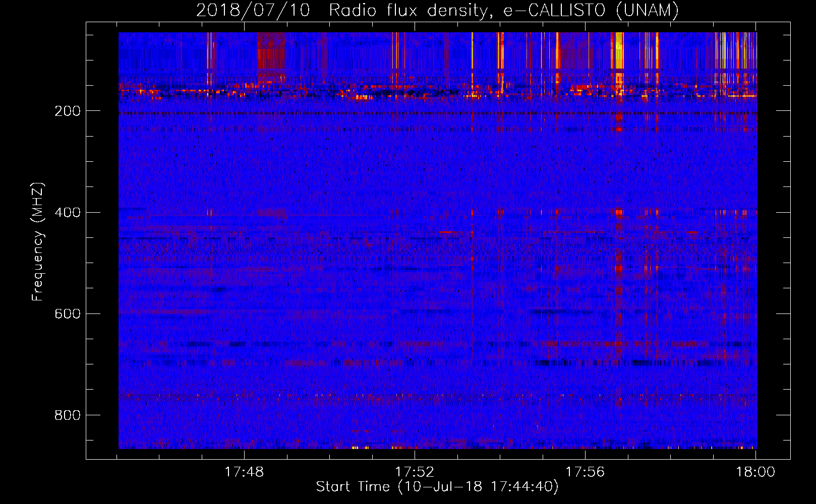The image size is (816, 504).
Task: Click the 17:56 time tick label
Action: (x=585, y=472)
